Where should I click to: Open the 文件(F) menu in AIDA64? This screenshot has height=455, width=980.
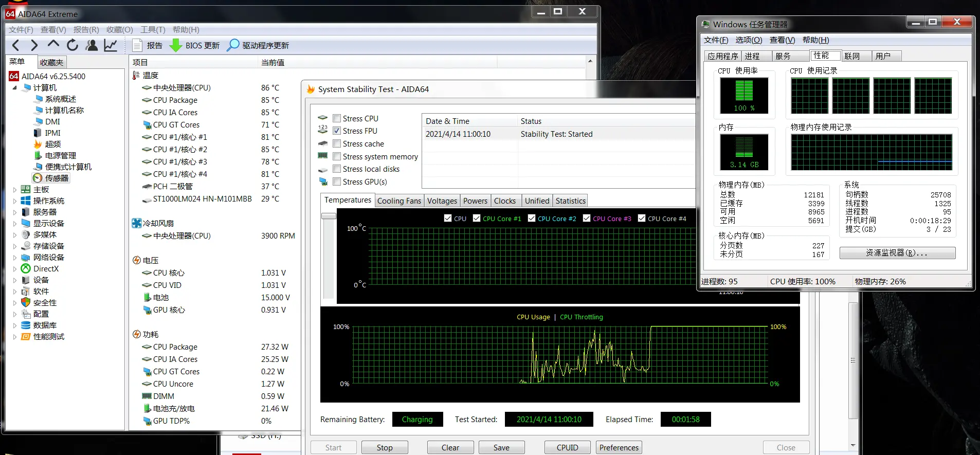click(21, 30)
